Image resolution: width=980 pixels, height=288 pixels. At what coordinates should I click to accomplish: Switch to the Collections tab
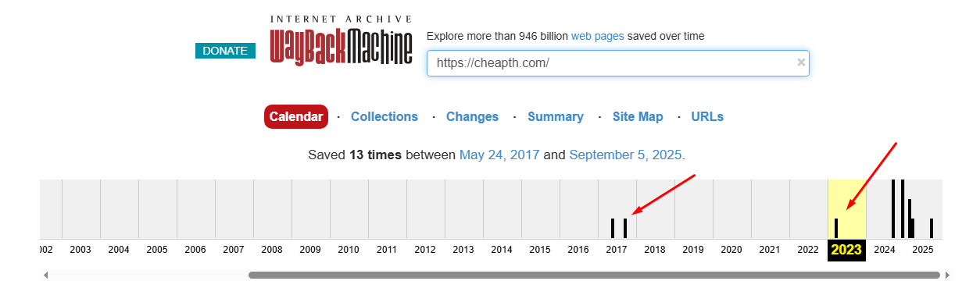384,116
